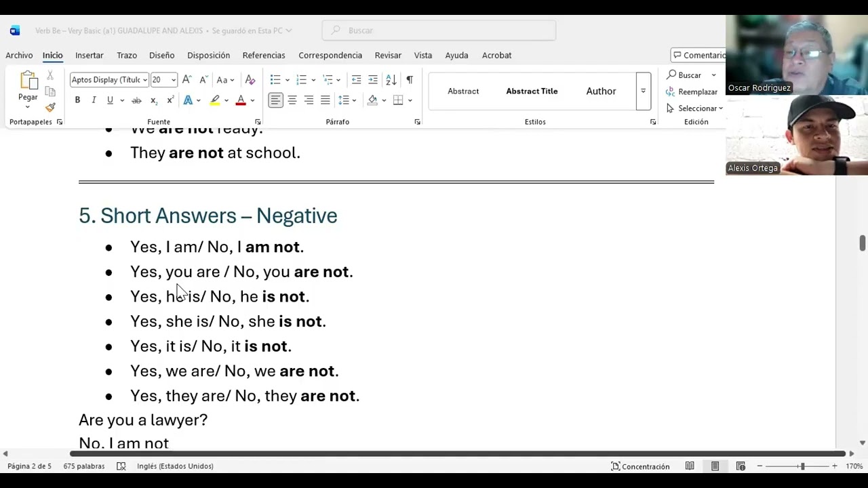Apply the Abstract Title style
Image resolution: width=868 pixels, height=488 pixels.
532,91
